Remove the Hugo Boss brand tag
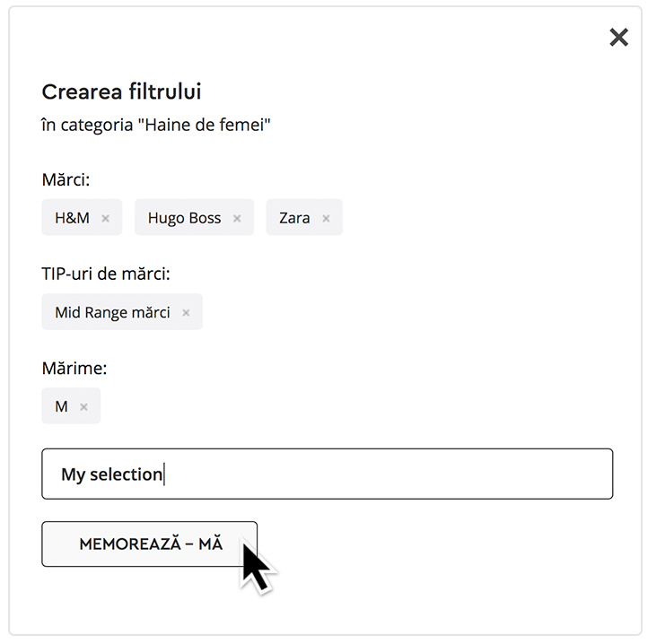The width and height of the screenshot is (648, 644). pyautogui.click(x=237, y=218)
